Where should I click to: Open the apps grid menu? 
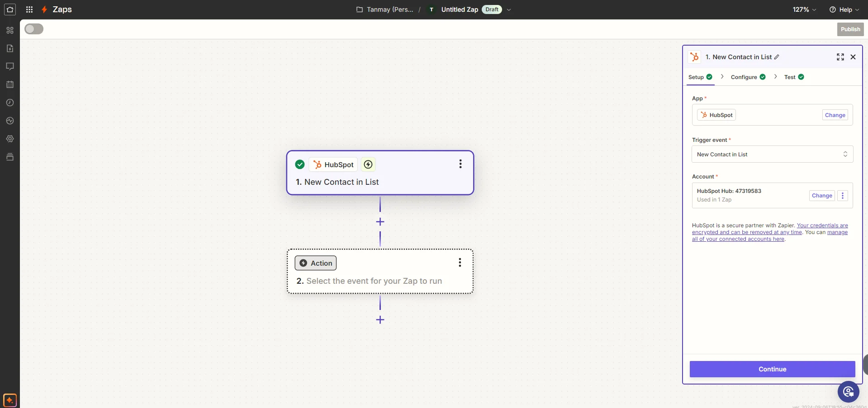[x=29, y=9]
